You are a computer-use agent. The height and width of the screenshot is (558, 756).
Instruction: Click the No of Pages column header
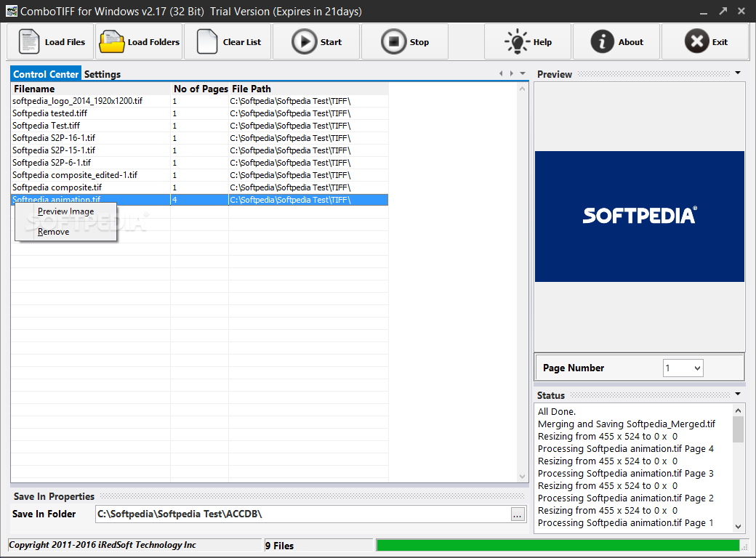200,89
